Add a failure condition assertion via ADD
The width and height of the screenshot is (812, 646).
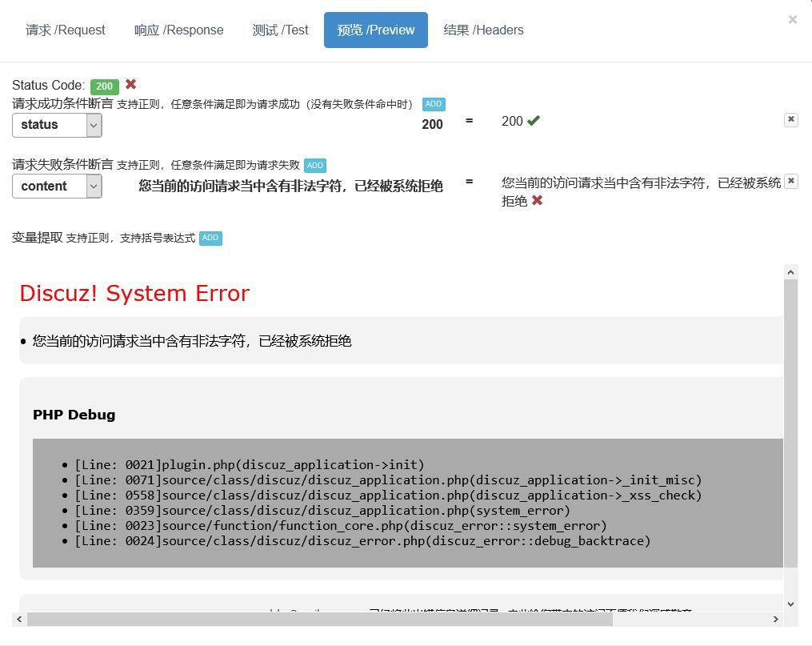315,165
